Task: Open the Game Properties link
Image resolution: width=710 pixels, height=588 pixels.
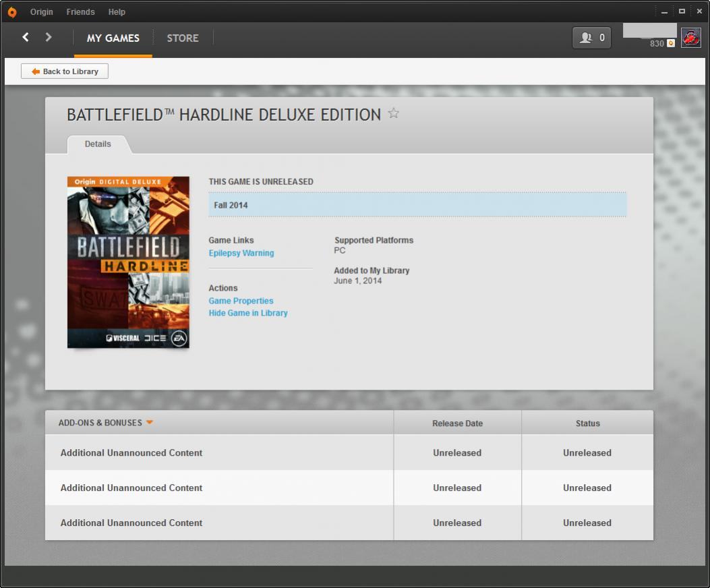Action: (241, 301)
